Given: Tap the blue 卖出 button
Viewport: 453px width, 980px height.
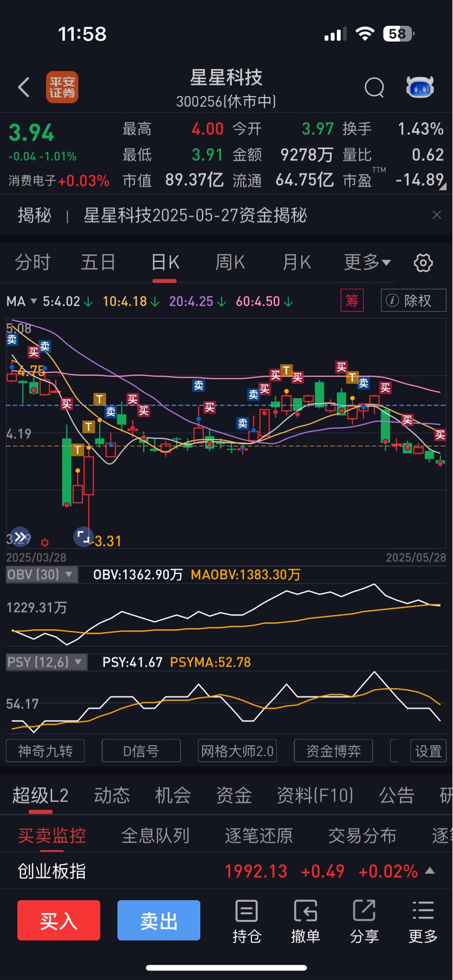Looking at the screenshot, I should coord(159,920).
